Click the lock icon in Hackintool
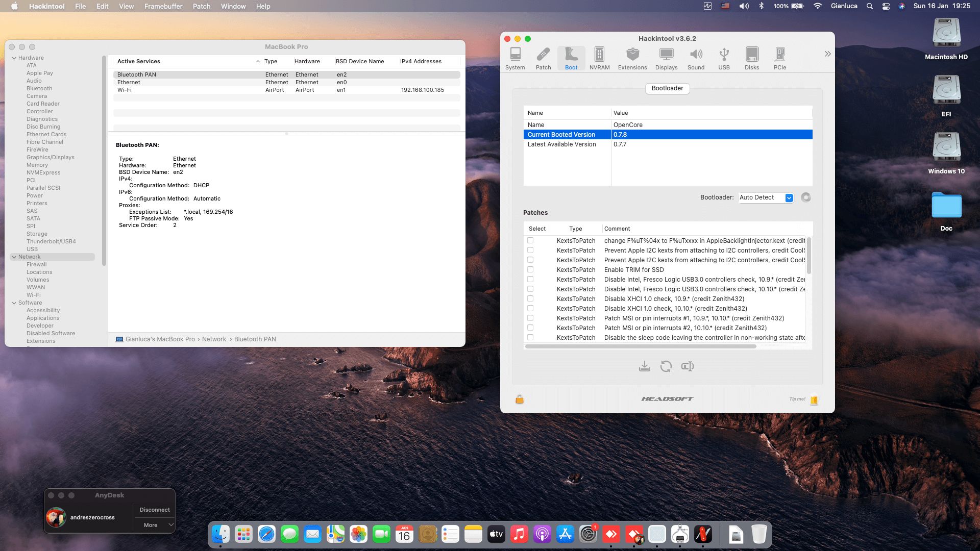This screenshot has width=980, height=551. [520, 399]
